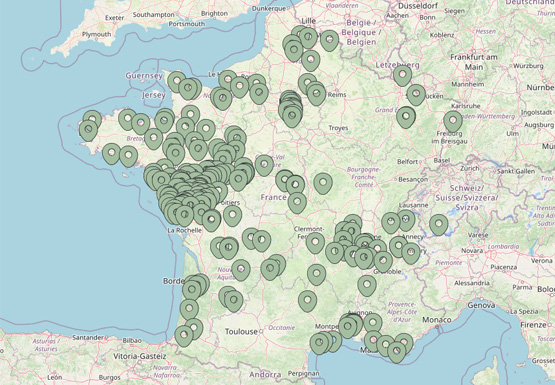Select the marker right of the Annecy label
The width and height of the screenshot is (555, 385).
[411, 253]
